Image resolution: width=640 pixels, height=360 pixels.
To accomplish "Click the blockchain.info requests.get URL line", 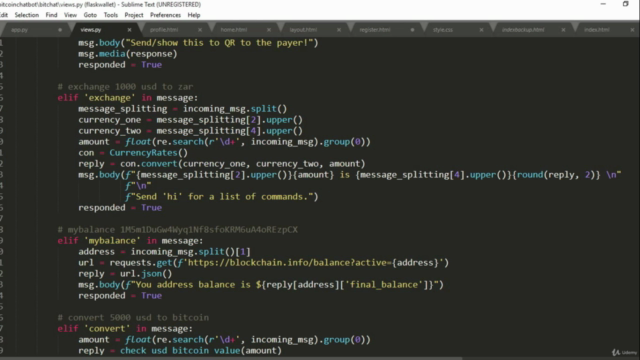I will [x=264, y=263].
